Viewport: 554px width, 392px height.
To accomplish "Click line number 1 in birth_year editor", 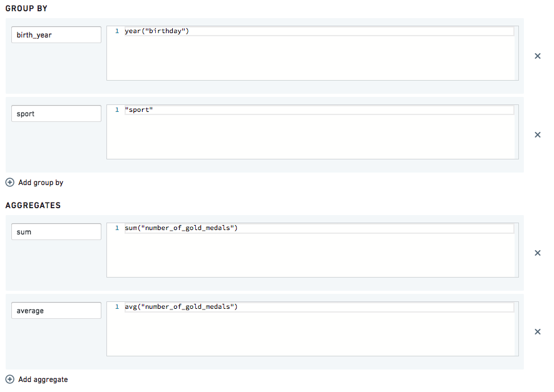I will [x=117, y=31].
